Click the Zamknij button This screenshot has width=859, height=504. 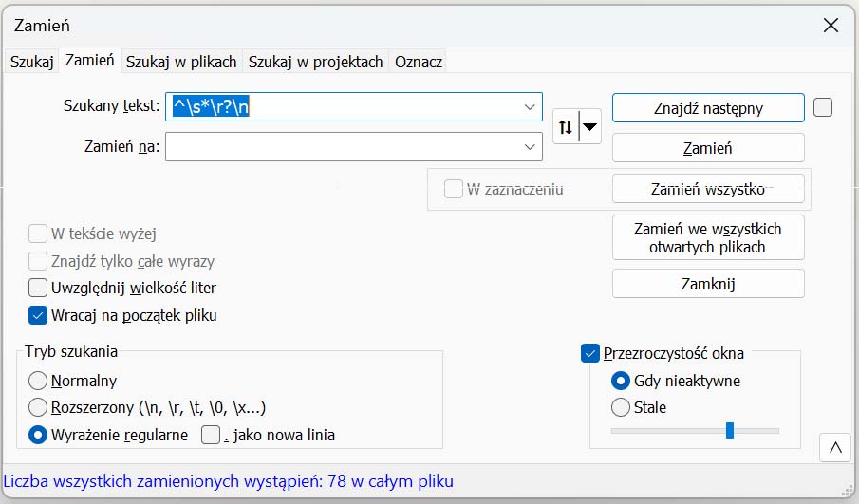[x=708, y=283]
